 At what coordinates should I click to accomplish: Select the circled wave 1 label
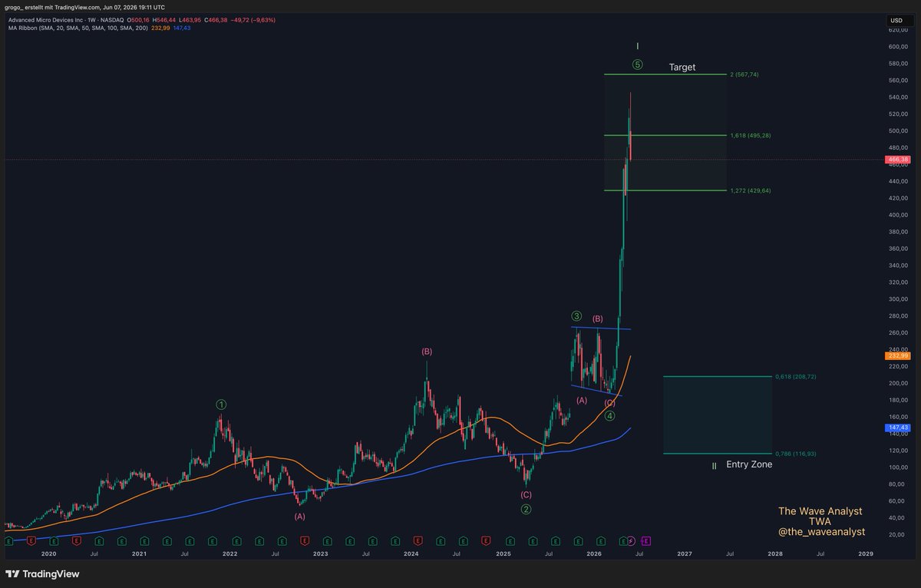(x=221, y=405)
